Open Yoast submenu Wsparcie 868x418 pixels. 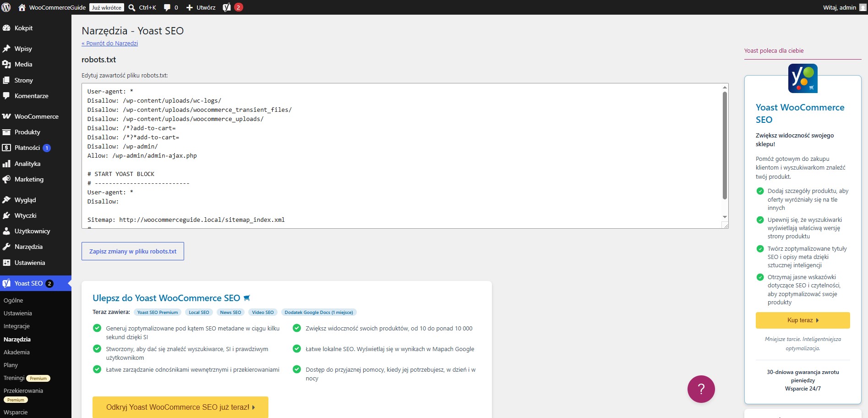[16, 412]
